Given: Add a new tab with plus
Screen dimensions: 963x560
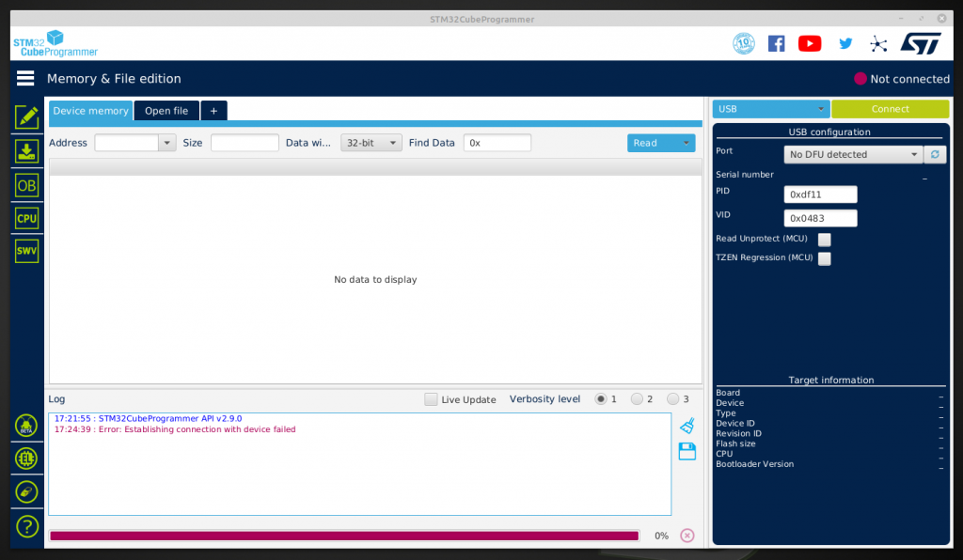Looking at the screenshot, I should (x=213, y=111).
